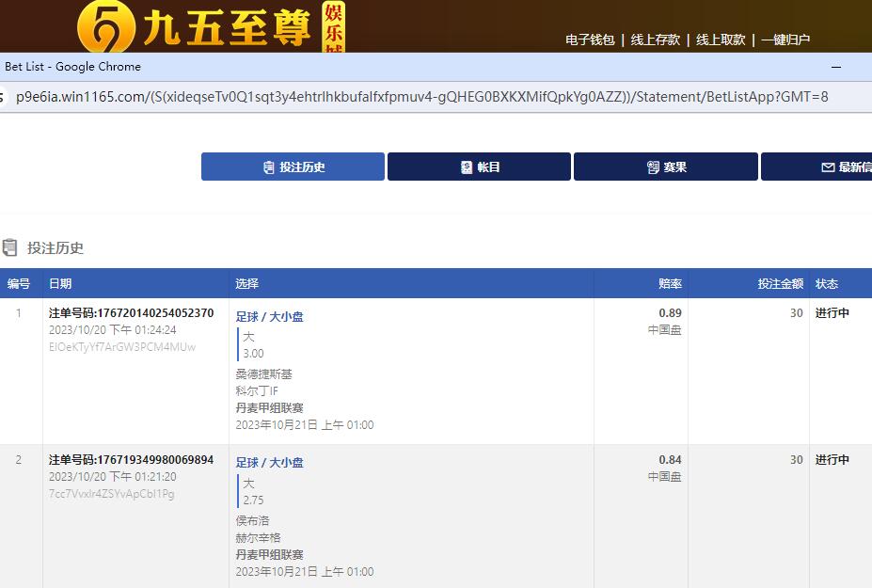This screenshot has height=588, width=872.
Task: Click the date 2023/10/20 下午 01:24:24
Action: tap(112, 330)
